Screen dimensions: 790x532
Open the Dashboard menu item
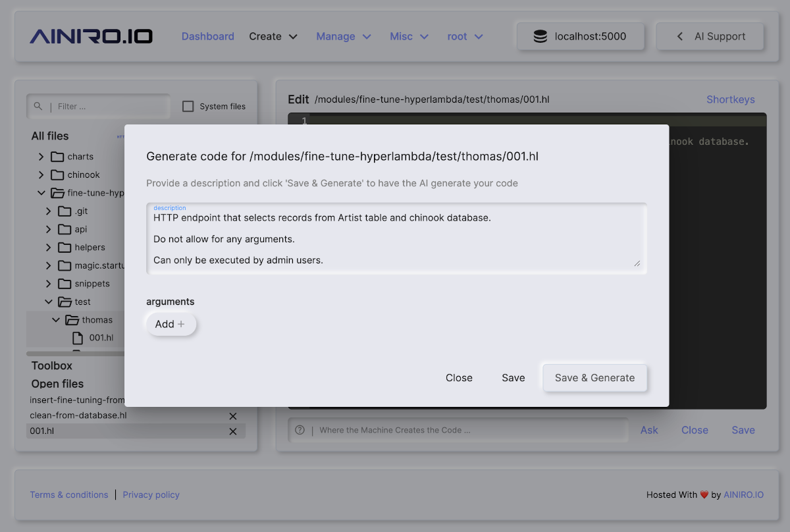pos(207,36)
